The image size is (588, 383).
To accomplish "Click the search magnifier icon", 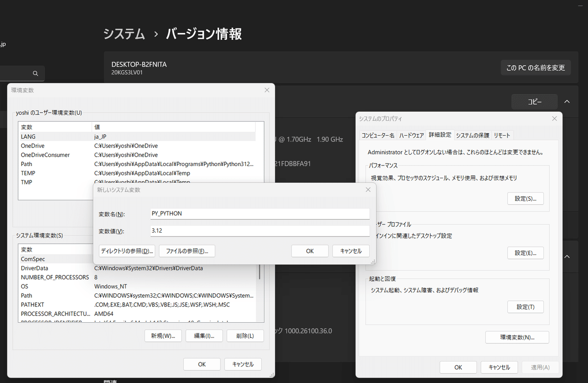I will point(35,72).
